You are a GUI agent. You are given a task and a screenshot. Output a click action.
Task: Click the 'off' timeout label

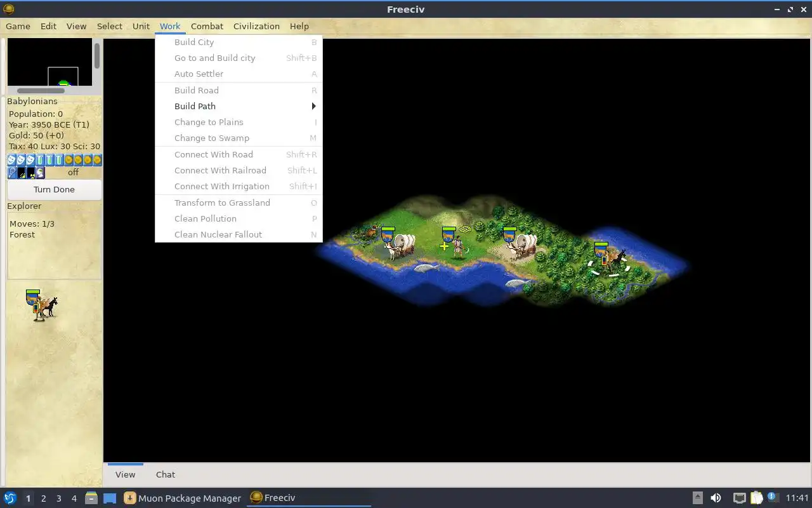(73, 172)
